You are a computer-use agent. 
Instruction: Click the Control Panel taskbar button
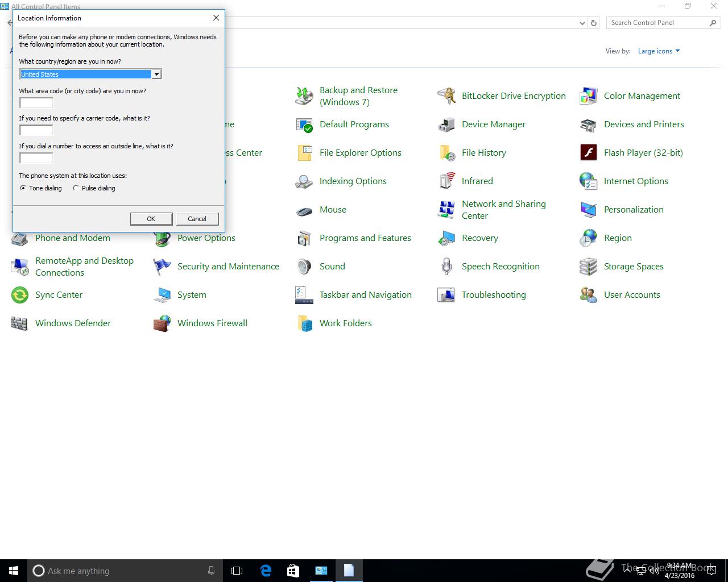(x=321, y=571)
